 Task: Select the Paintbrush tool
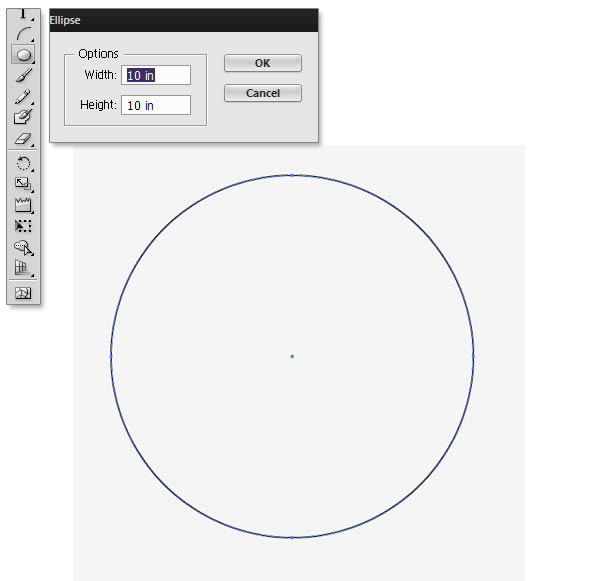tap(23, 75)
